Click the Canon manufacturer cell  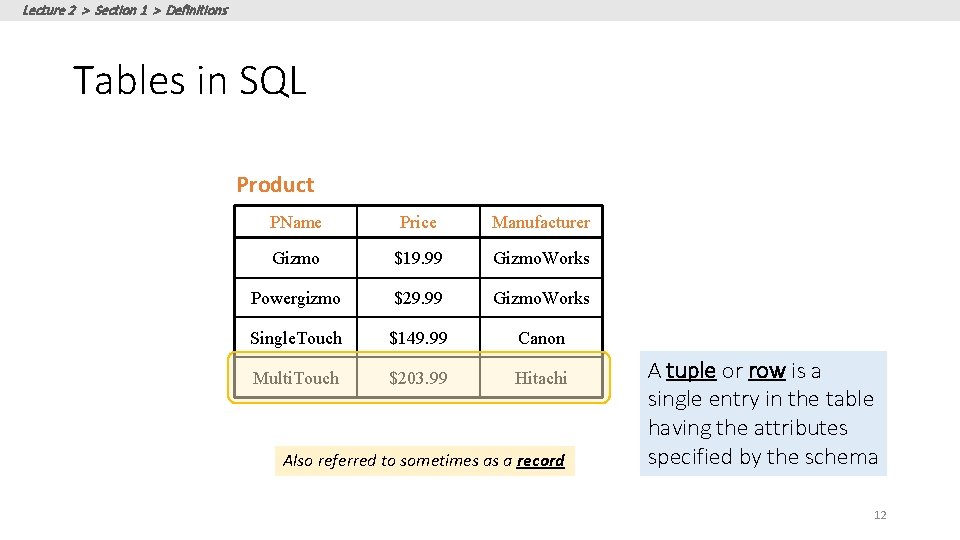pyautogui.click(x=541, y=338)
